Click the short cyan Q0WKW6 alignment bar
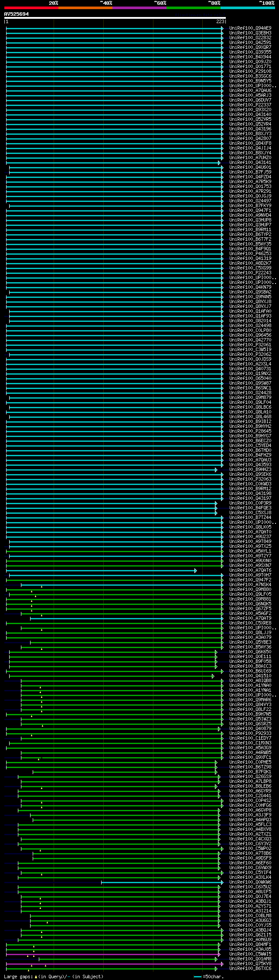This screenshot has width=279, height=980. [162, 882]
